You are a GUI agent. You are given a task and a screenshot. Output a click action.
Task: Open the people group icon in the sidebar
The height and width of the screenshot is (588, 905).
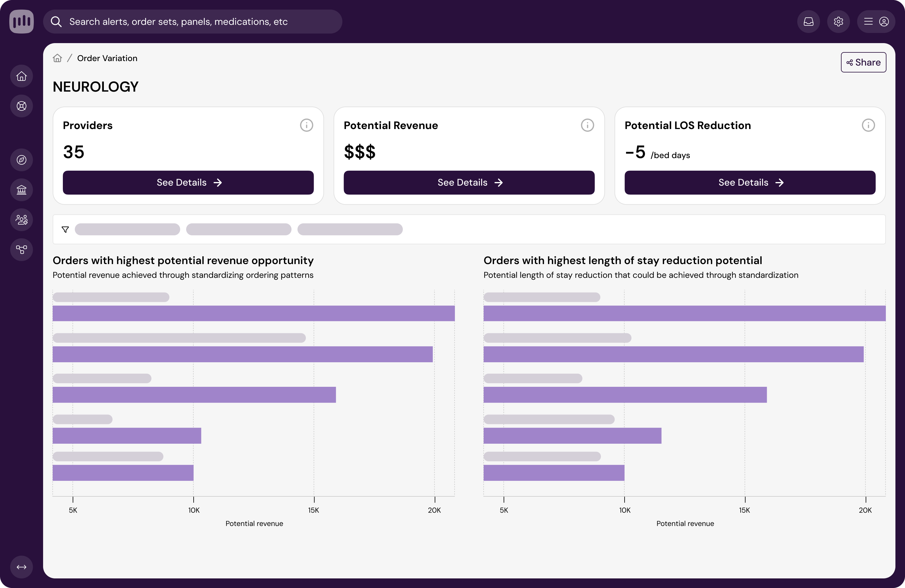click(x=22, y=219)
